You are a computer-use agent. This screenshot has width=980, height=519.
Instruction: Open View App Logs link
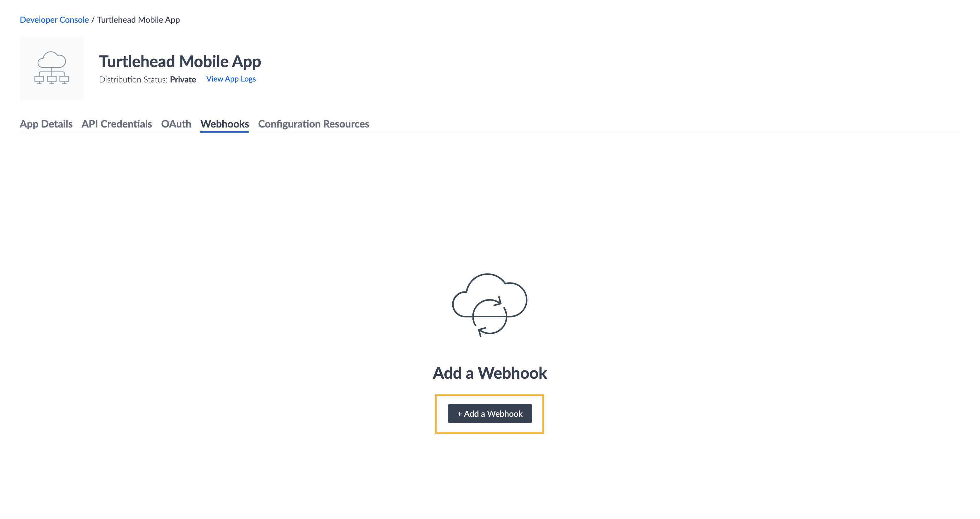231,79
